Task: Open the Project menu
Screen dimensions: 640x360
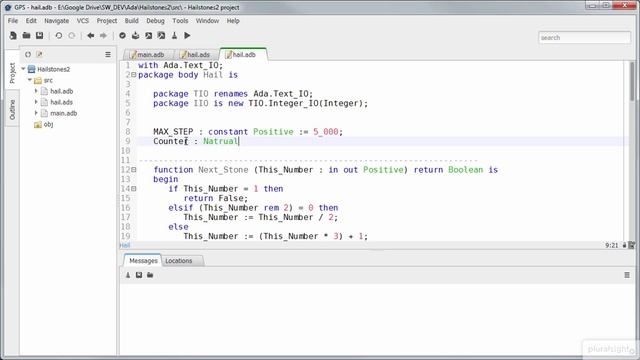Action: tap(107, 21)
